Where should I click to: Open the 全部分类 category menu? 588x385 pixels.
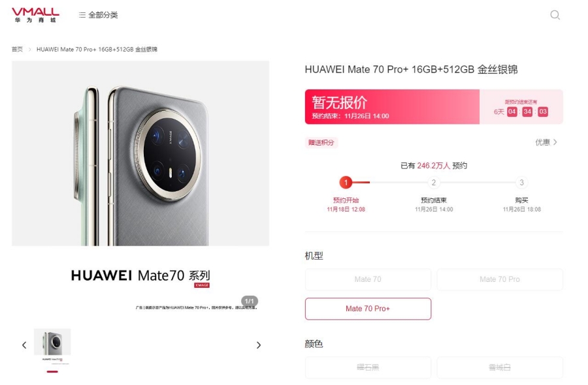click(x=99, y=15)
